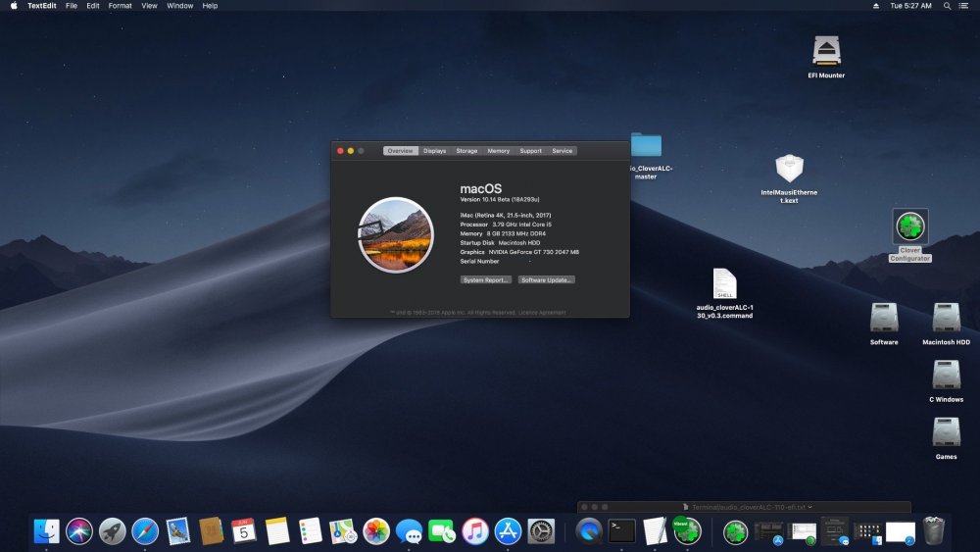Open the Window menu
The image size is (980, 552).
pyautogui.click(x=180, y=6)
